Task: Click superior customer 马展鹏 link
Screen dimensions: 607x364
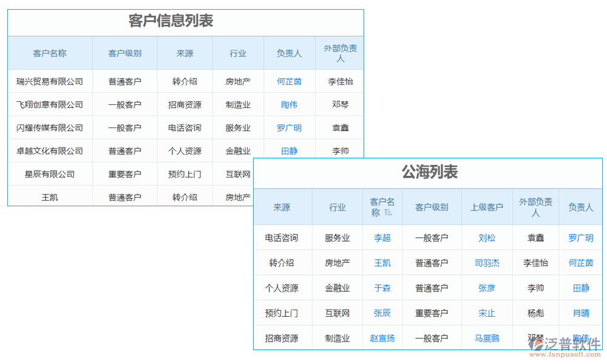Action: [487, 337]
